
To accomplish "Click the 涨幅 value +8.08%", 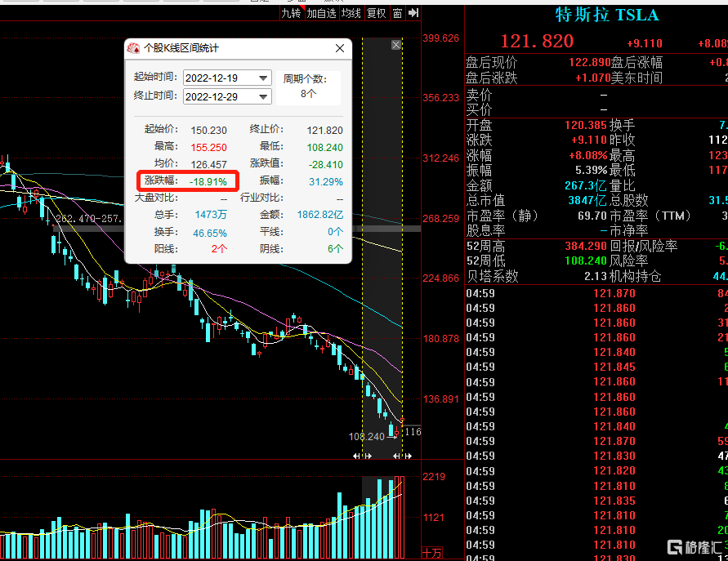I will [587, 155].
